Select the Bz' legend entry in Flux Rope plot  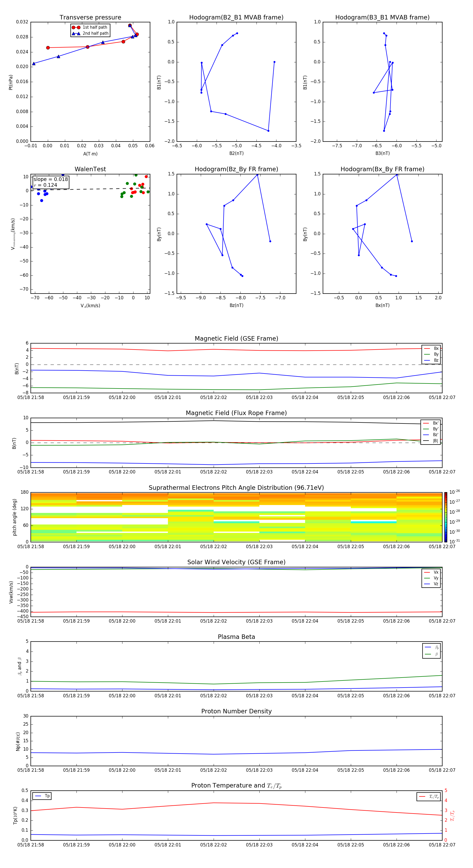(x=431, y=435)
